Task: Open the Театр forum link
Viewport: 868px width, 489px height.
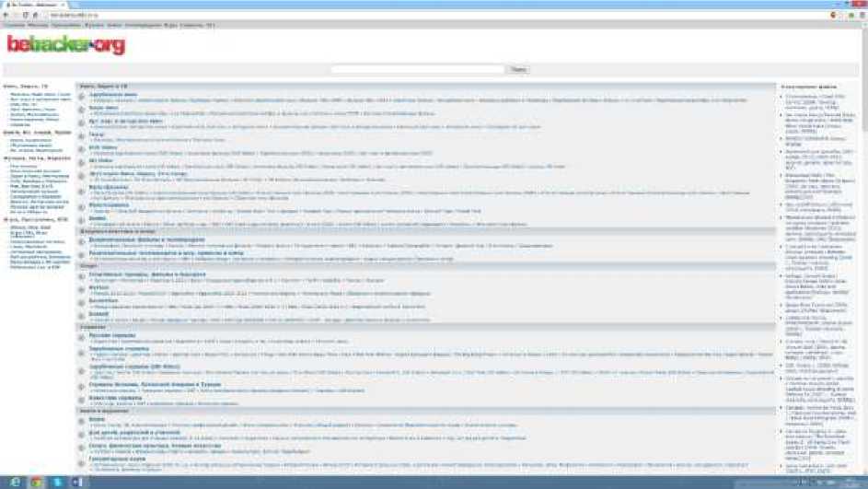Action: click(97, 134)
